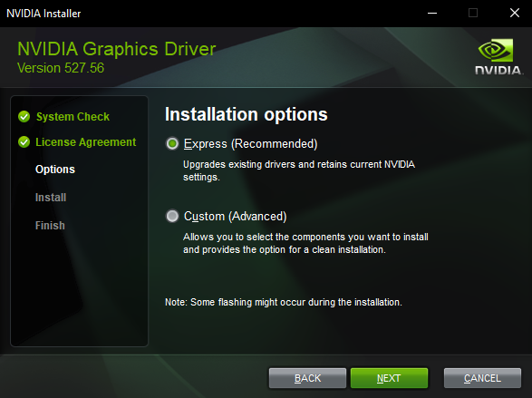Click the Install step in sidebar
This screenshot has width=532, height=398.
51,198
